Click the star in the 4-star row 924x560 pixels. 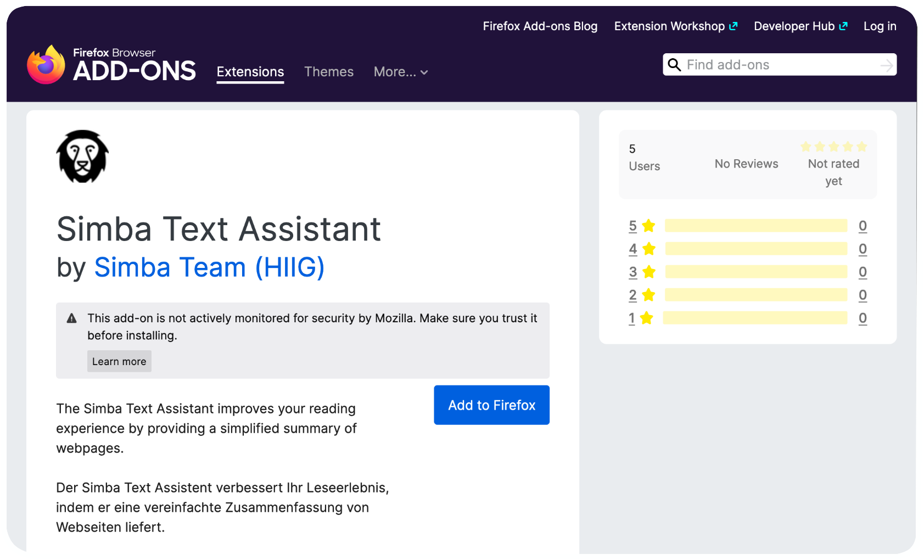[x=648, y=249]
